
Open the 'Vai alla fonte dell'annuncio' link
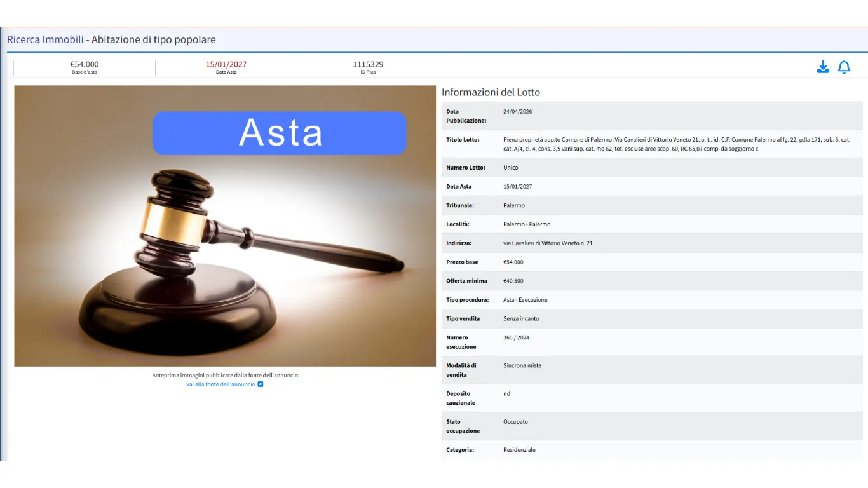[x=224, y=384]
